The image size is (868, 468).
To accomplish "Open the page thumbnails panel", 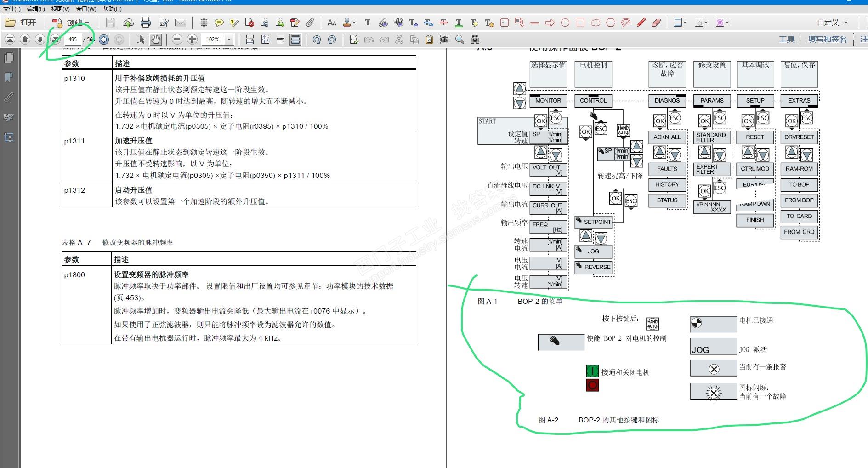I will coord(9,57).
